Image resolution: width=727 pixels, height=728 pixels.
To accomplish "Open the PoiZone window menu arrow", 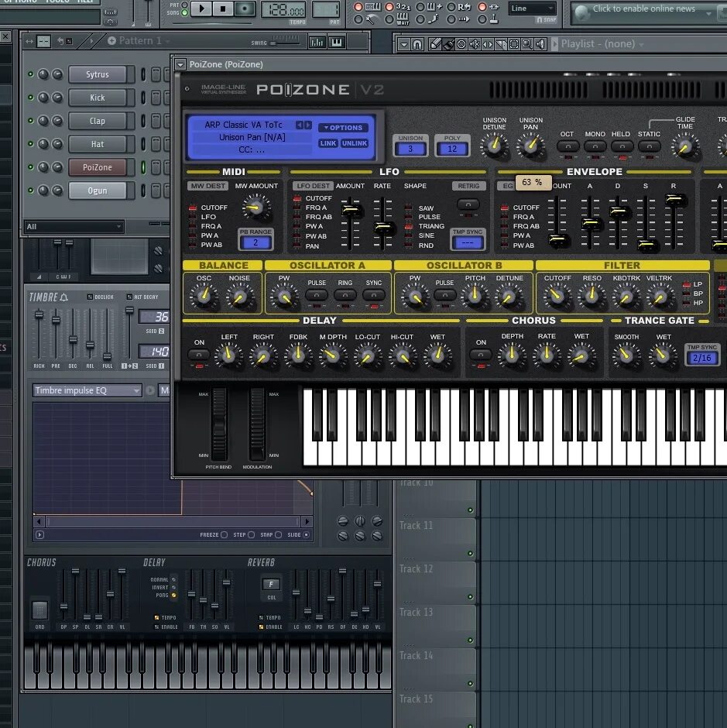I will (x=180, y=64).
